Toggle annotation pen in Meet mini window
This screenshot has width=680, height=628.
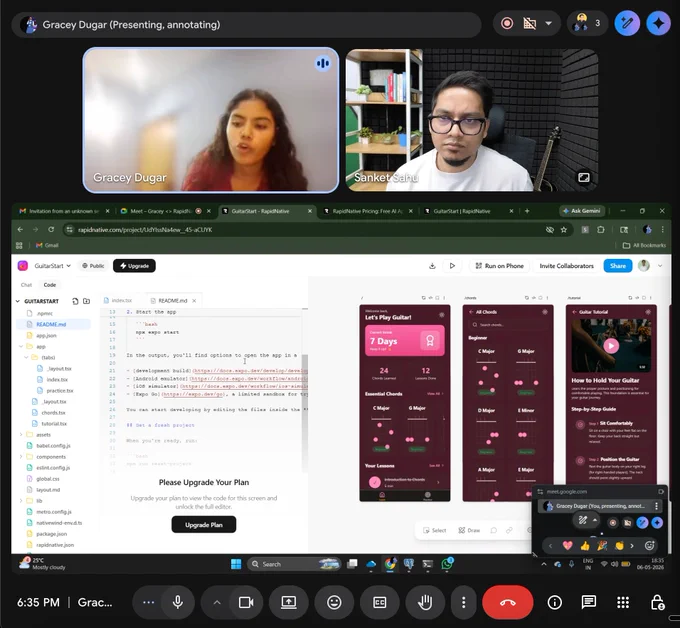582,520
